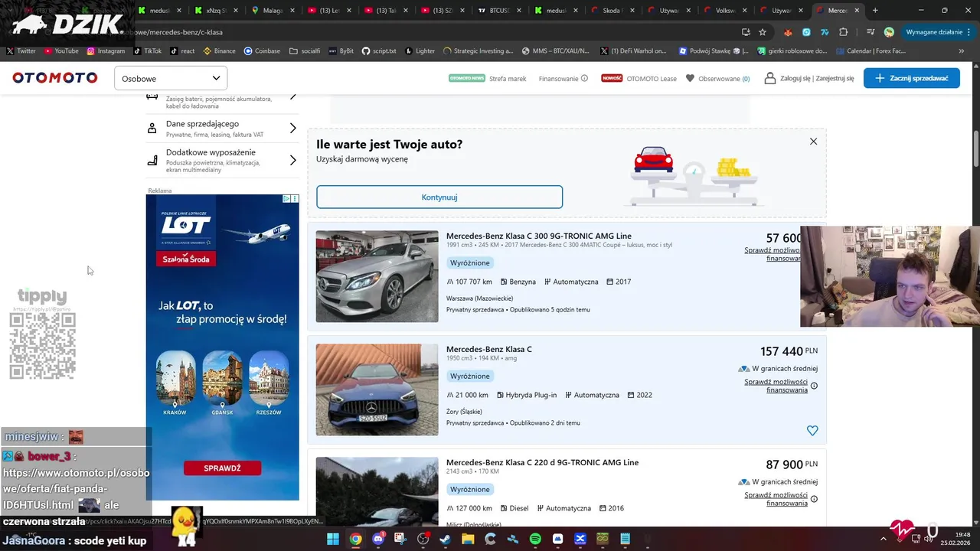This screenshot has height=551, width=980.
Task: Open the Osobowe category dropdown
Action: [x=171, y=78]
